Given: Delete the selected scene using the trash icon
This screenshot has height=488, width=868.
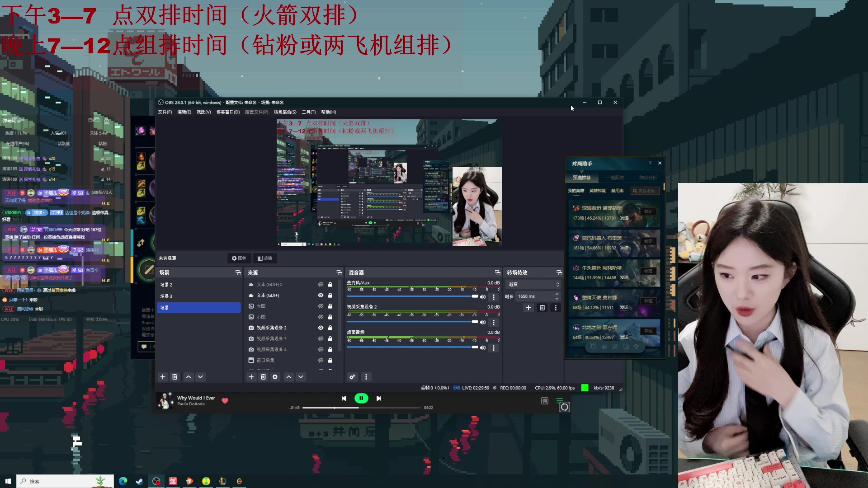Looking at the screenshot, I should pos(175,376).
